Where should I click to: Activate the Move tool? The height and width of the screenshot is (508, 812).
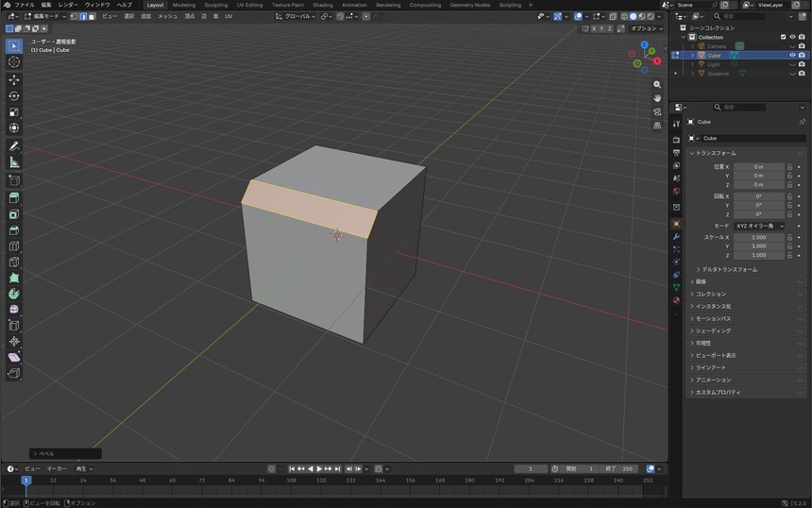(14, 79)
